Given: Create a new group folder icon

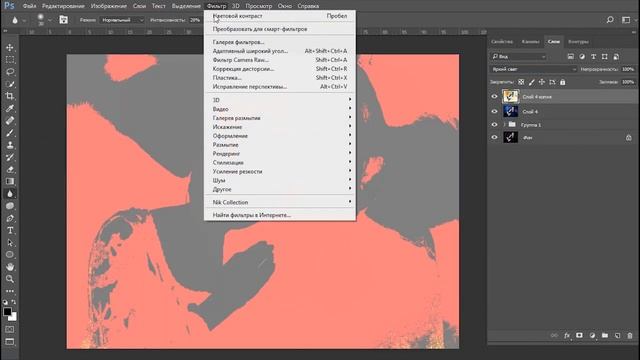Looking at the screenshot, I should click(x=604, y=336).
